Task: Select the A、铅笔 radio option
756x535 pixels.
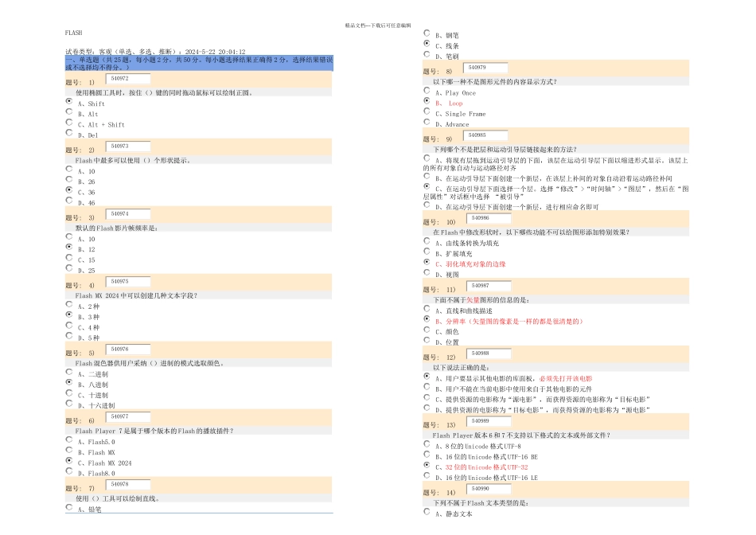Action: pyautogui.click(x=69, y=506)
